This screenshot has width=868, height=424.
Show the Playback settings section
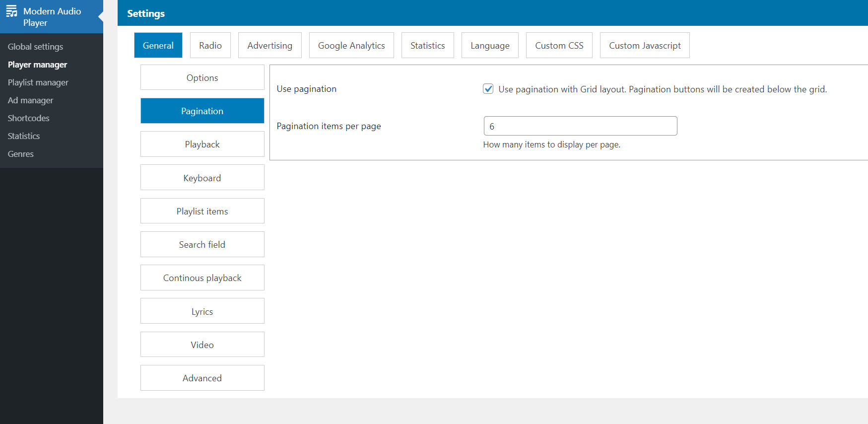tap(202, 144)
